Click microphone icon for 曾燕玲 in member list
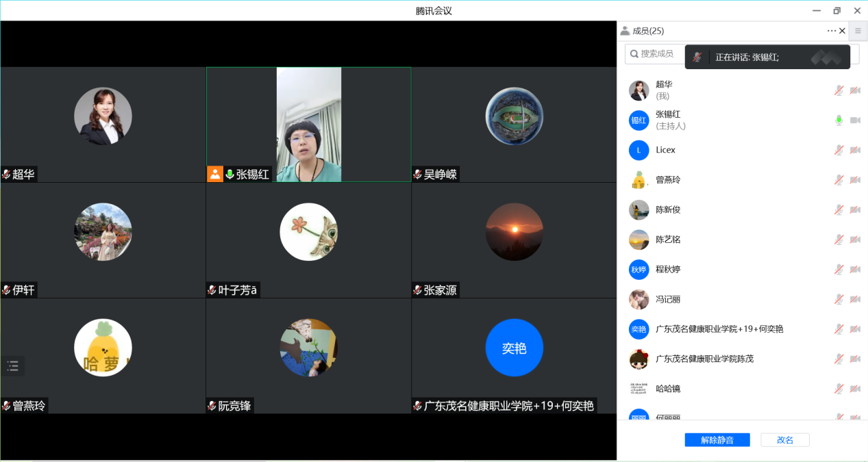 coord(839,180)
